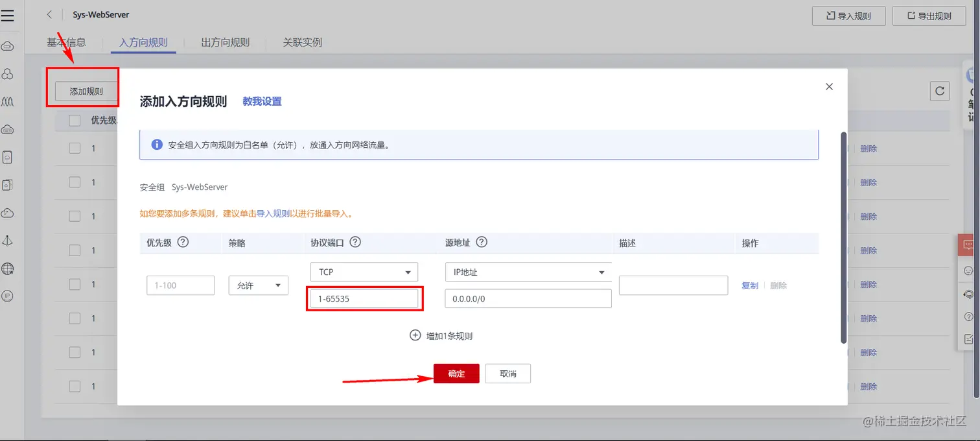Click the 安全组 Sys-WebServer label
This screenshot has height=441, width=980.
(x=183, y=187)
